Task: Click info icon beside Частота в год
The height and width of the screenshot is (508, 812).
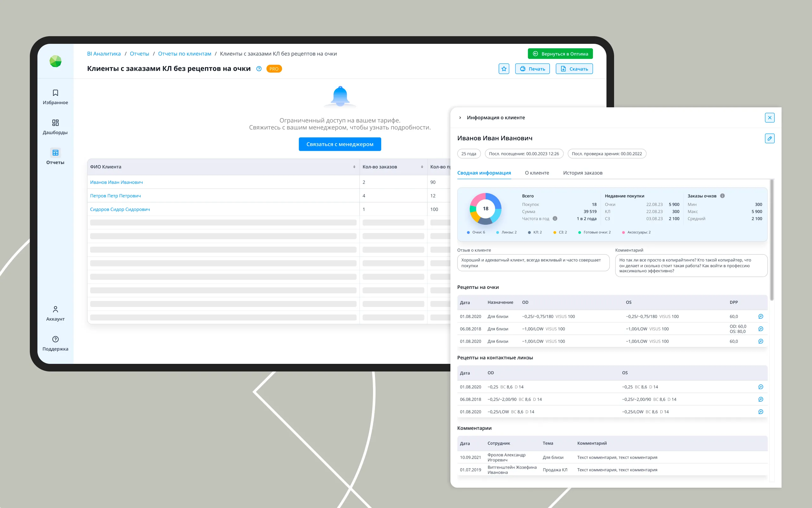Action: coord(555,218)
